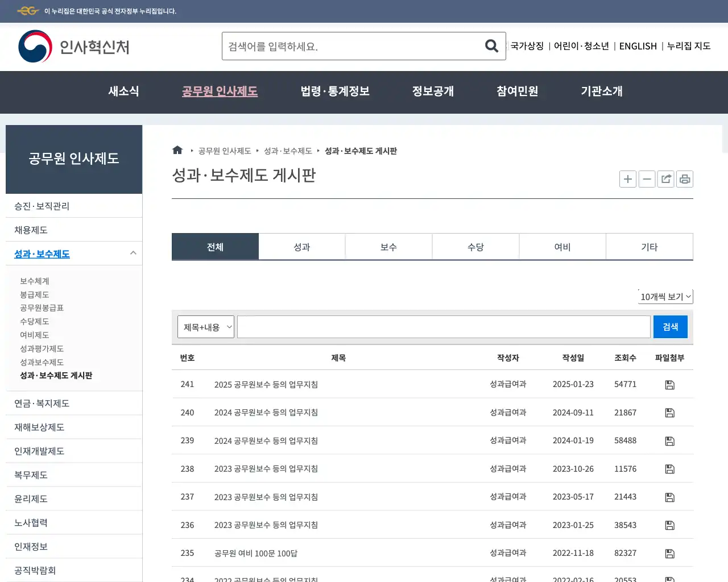Switch to the ENGLISH site

(638, 46)
